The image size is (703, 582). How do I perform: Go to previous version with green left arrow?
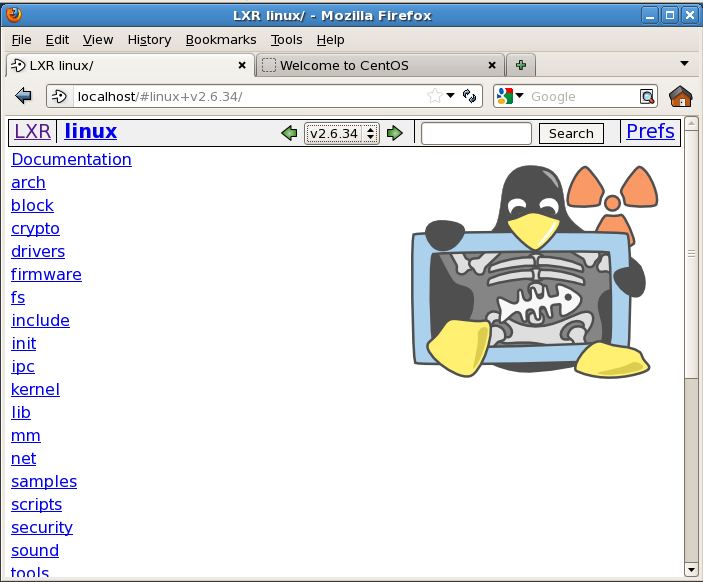(289, 133)
